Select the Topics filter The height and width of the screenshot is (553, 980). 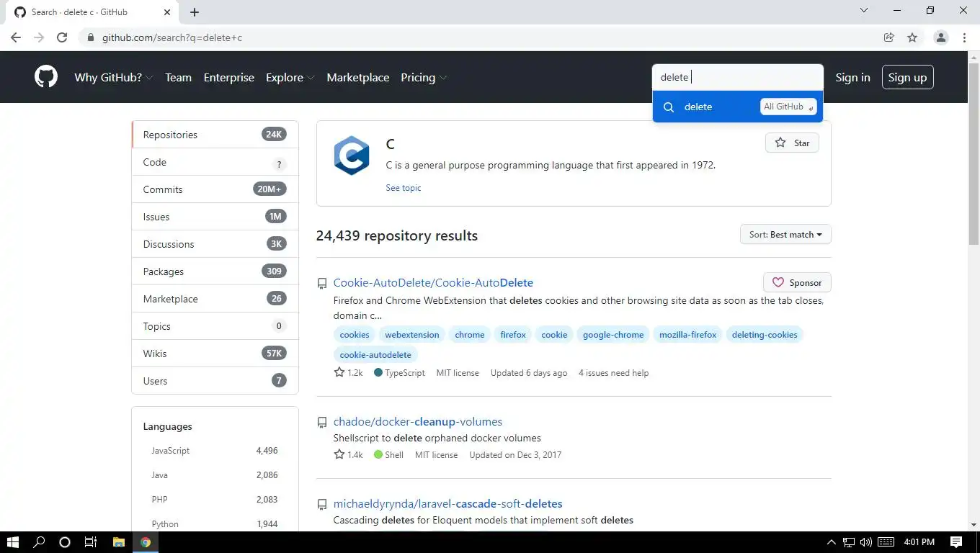tap(215, 326)
